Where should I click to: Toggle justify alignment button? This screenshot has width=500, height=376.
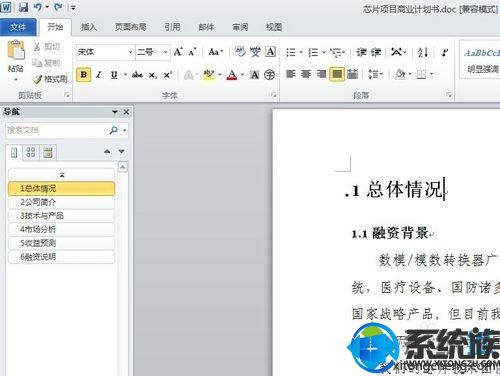[337, 74]
